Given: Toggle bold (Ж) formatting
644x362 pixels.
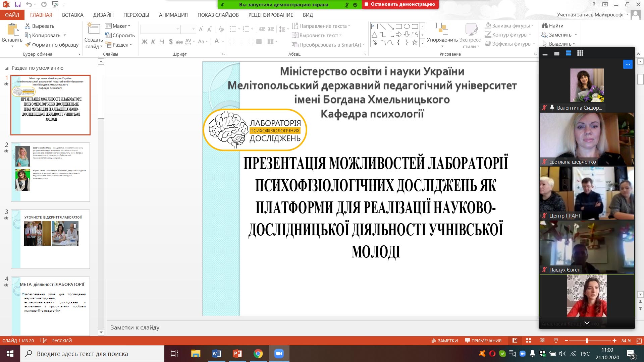Looking at the screenshot, I should tap(145, 42).
